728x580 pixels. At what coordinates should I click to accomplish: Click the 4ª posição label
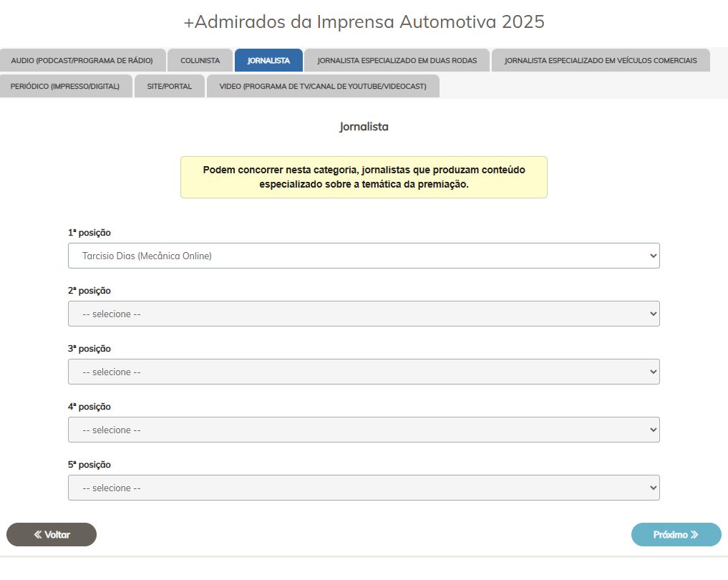click(x=89, y=407)
